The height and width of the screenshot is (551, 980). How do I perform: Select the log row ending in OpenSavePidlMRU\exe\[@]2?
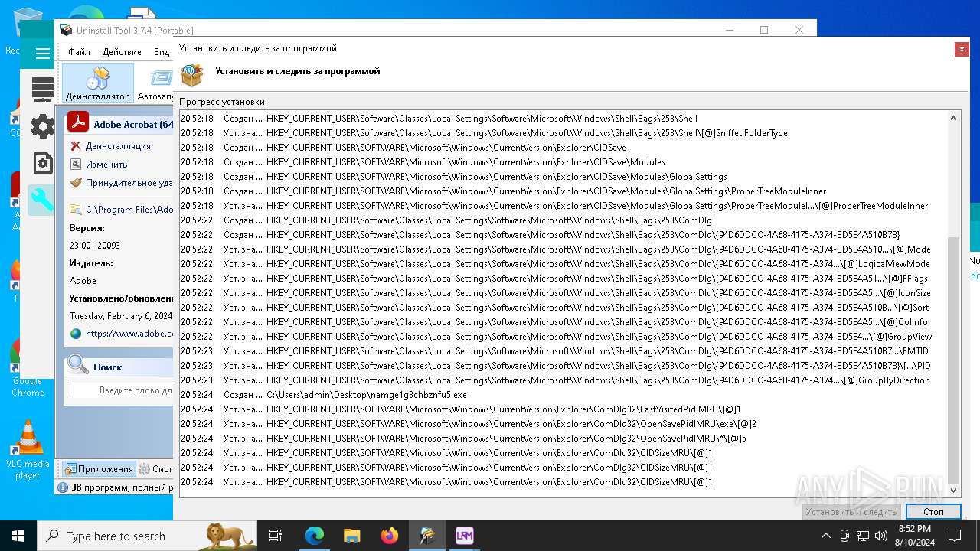coord(562,424)
